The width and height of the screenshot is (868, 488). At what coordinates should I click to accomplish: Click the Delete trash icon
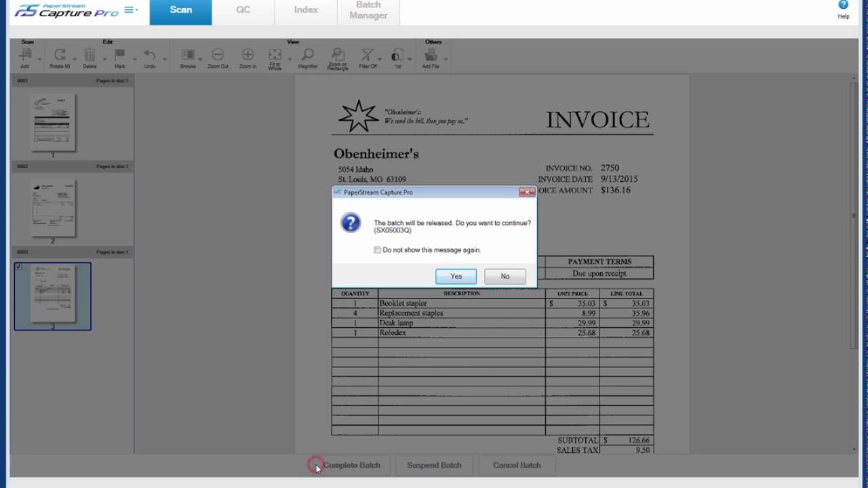[90, 55]
